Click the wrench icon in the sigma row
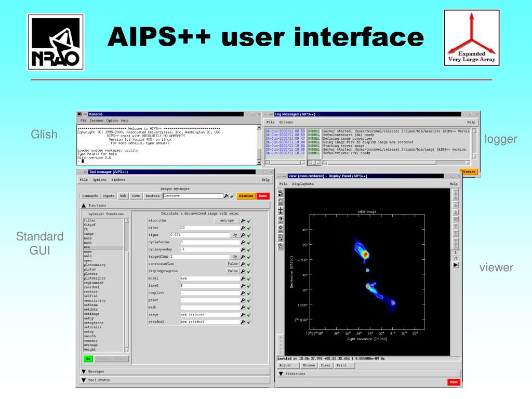This screenshot has height=399, width=532. click(x=243, y=235)
